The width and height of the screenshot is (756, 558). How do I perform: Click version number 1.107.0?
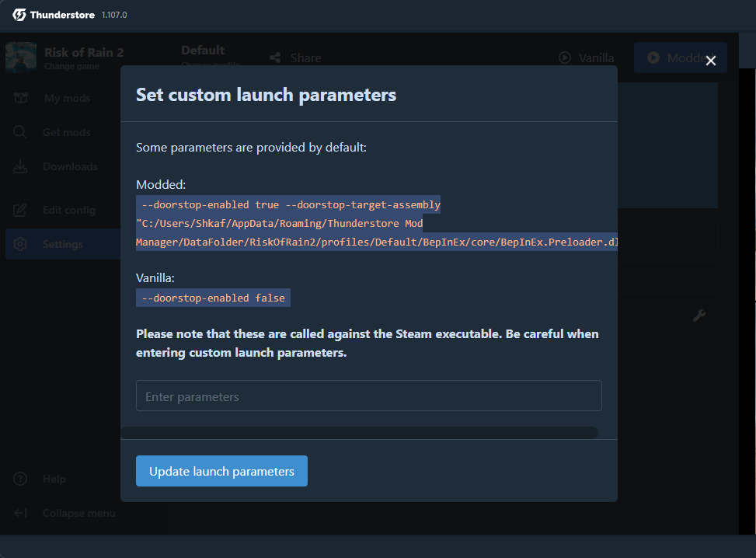tap(114, 15)
